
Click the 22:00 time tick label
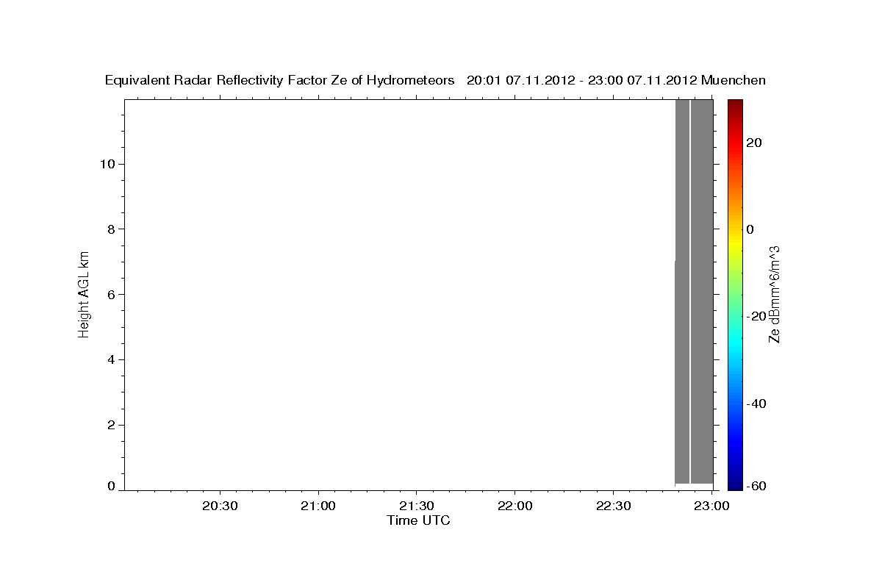pos(515,506)
